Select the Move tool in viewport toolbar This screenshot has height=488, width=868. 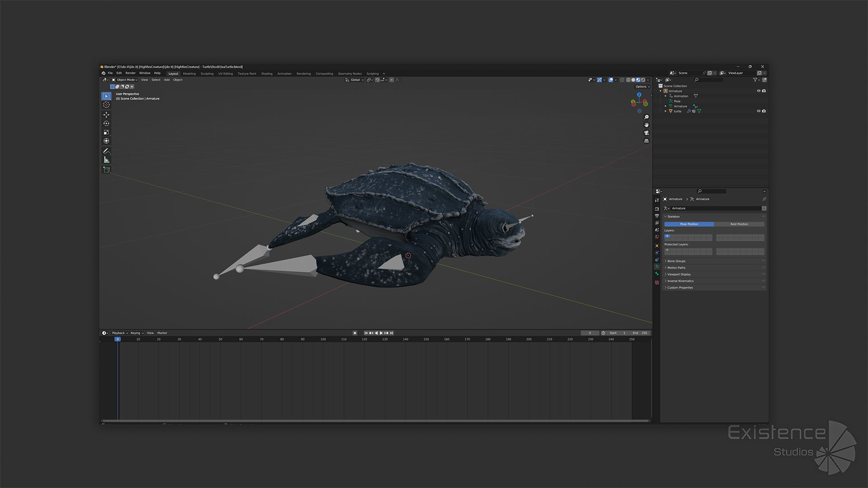pos(106,115)
